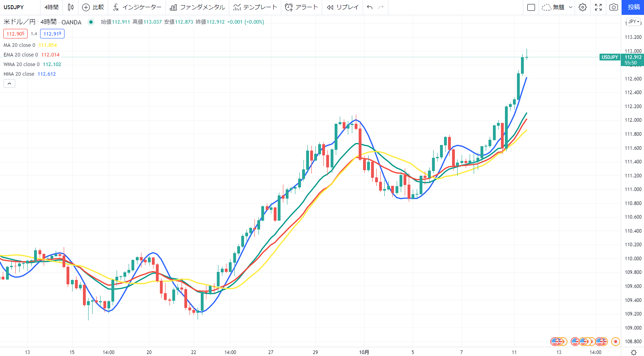Collapse the indicator legend with chevron button
644x356 pixels.
(x=9, y=84)
